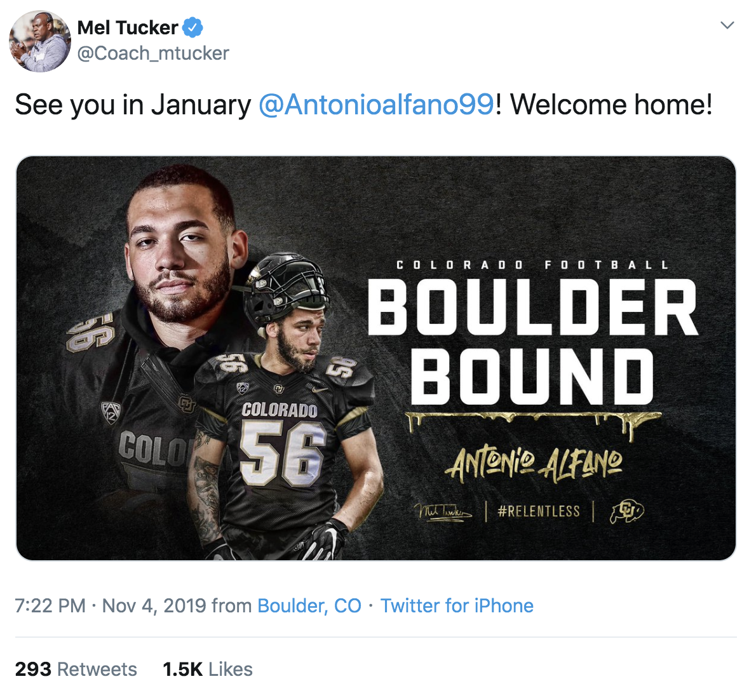View the 293 Retweets list

(76, 669)
